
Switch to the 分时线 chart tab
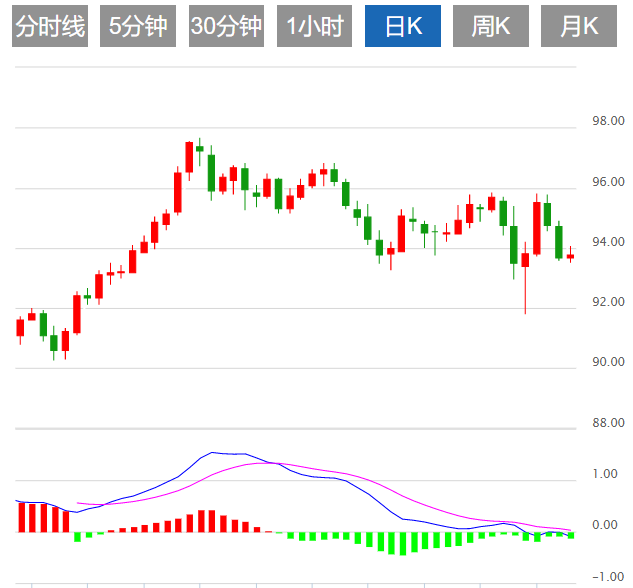[x=50, y=26]
